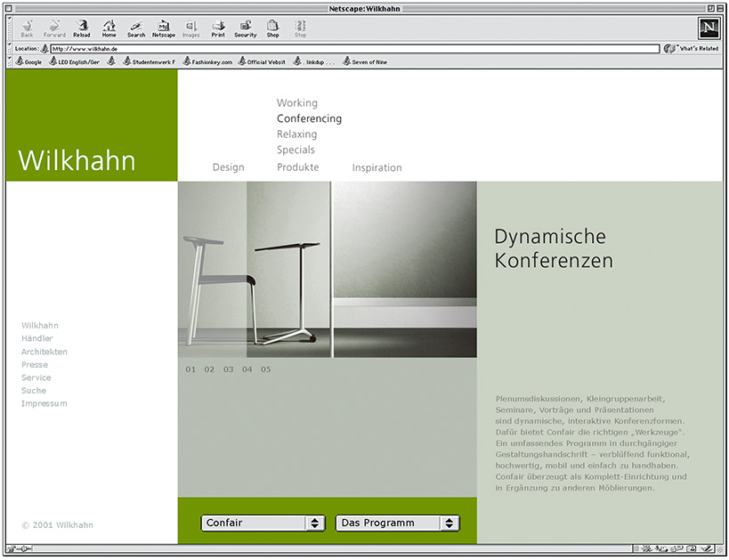This screenshot has width=729, height=560.
Task: Click the Composer checkmark icon in status bar
Action: point(707,549)
